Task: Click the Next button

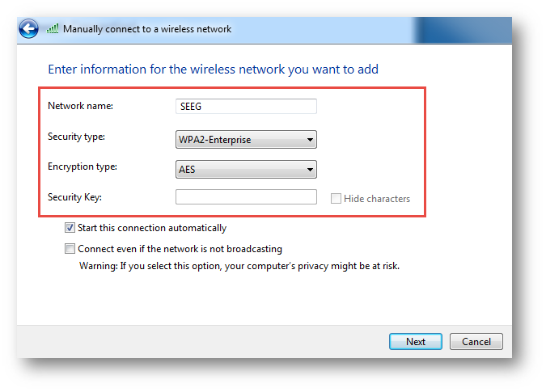Action: (x=416, y=342)
